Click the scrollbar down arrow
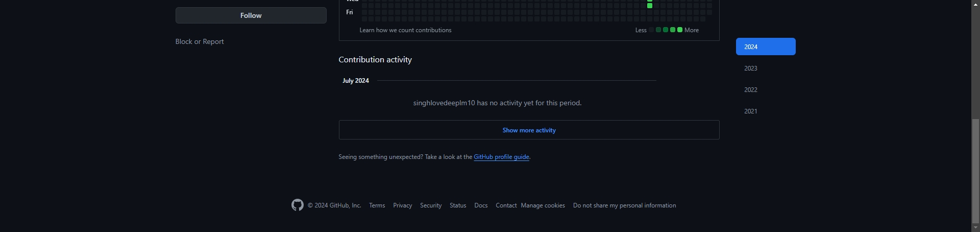The height and width of the screenshot is (232, 980). click(975, 227)
